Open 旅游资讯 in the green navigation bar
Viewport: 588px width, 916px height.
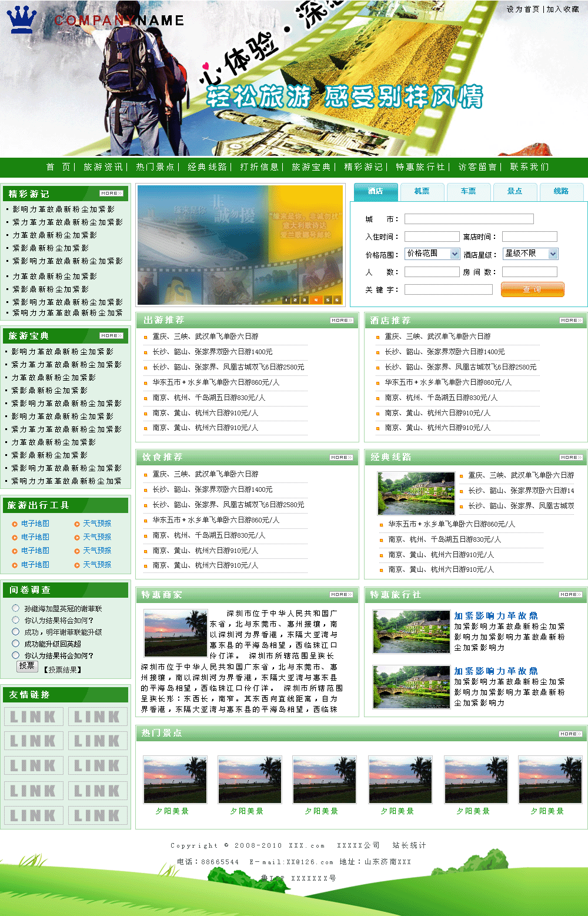point(103,167)
